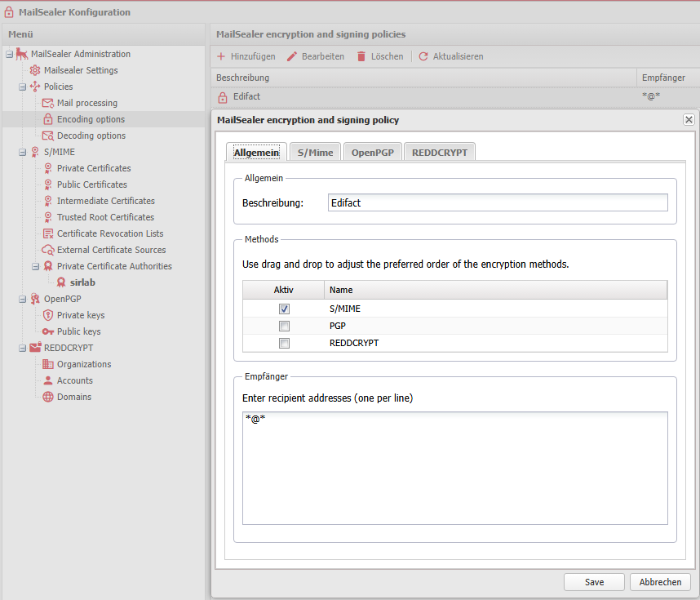700x600 pixels.
Task: Save the encryption policy
Action: pyautogui.click(x=594, y=582)
